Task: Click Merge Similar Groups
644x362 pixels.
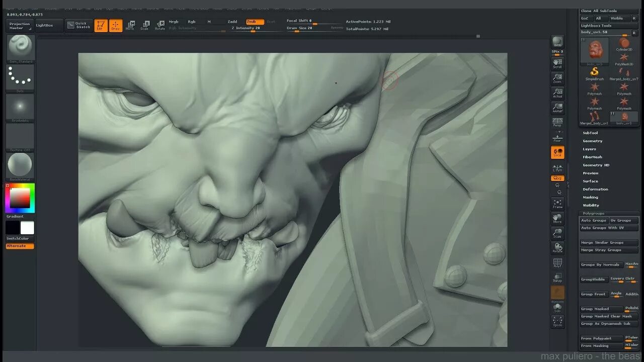Action: tap(609, 242)
